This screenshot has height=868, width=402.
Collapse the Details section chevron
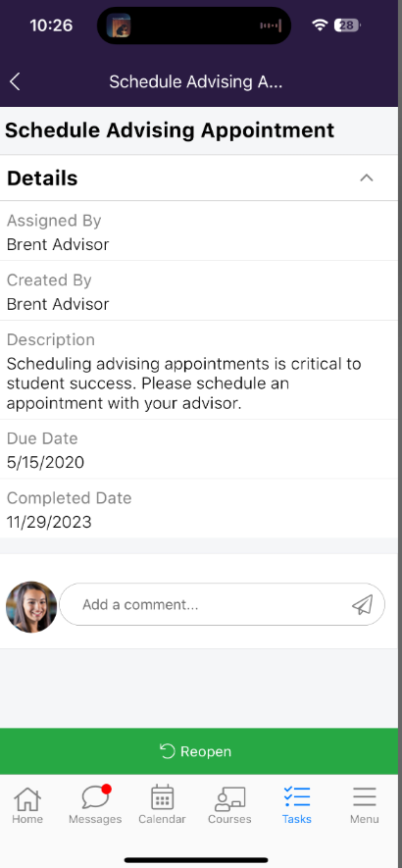[x=367, y=179]
